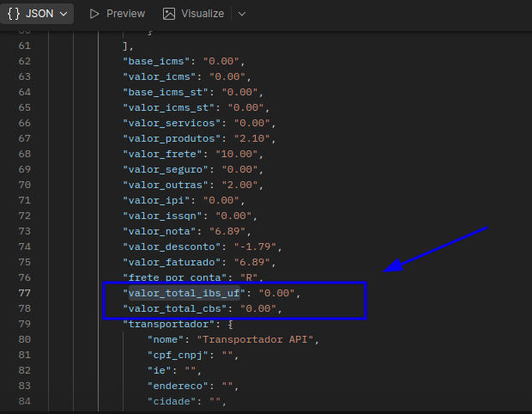
Task: Click the "nome" key on line 80
Action: [166, 339]
